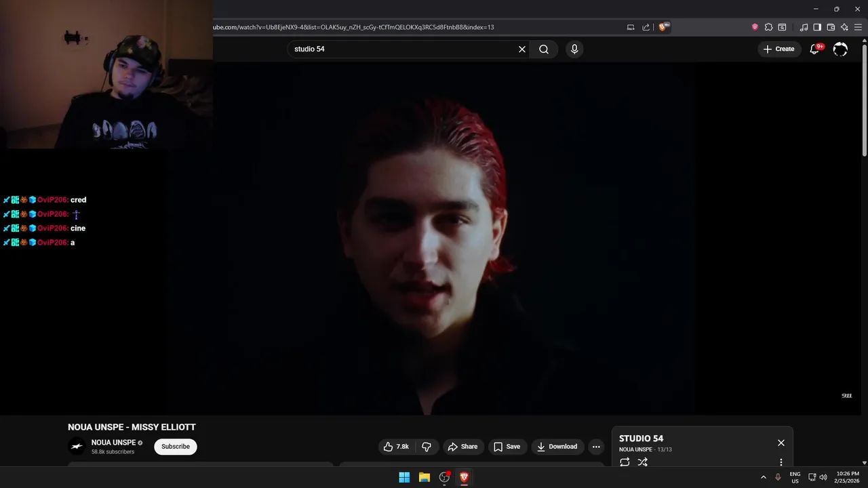
Task: Clear the YouTube search box text
Action: pyautogui.click(x=522, y=49)
